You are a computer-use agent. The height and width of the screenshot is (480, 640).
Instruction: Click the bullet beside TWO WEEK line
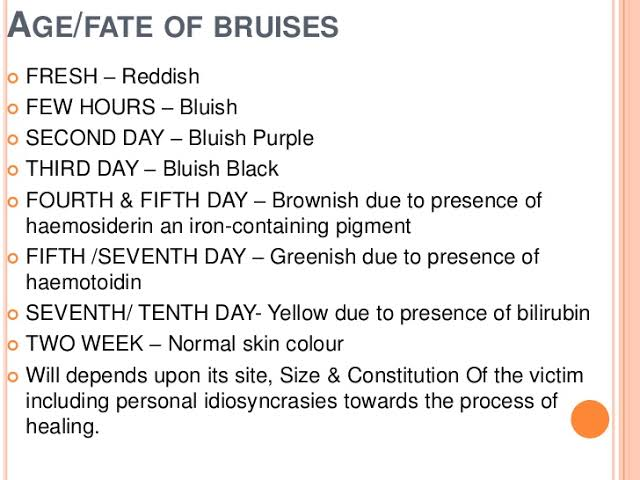13,345
